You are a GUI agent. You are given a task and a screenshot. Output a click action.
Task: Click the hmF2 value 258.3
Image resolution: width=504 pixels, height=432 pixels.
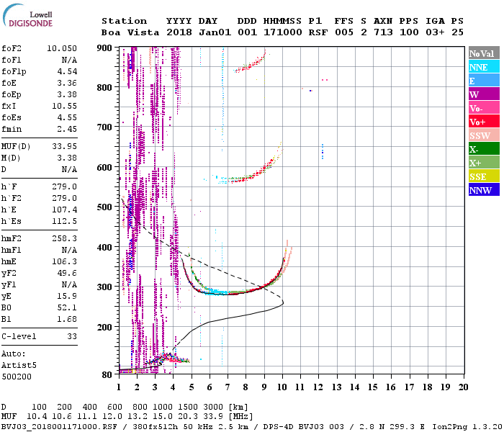click(64, 238)
